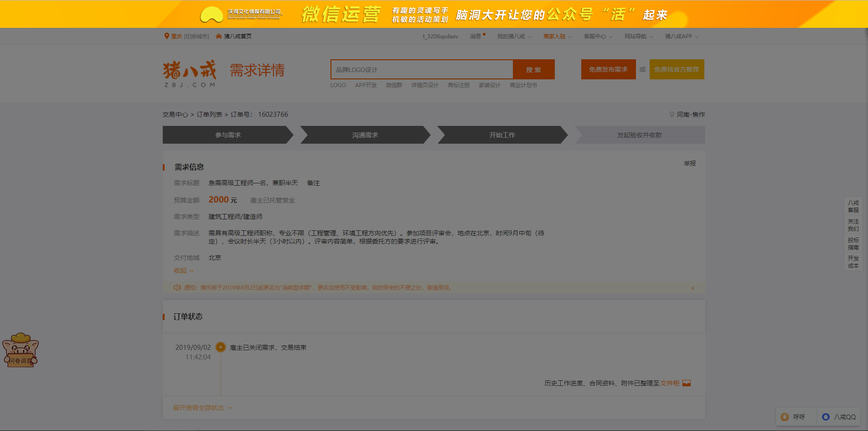The height and width of the screenshot is (431, 868).
Task: Click the home icon beside 猪八戒首页
Action: pyautogui.click(x=219, y=36)
